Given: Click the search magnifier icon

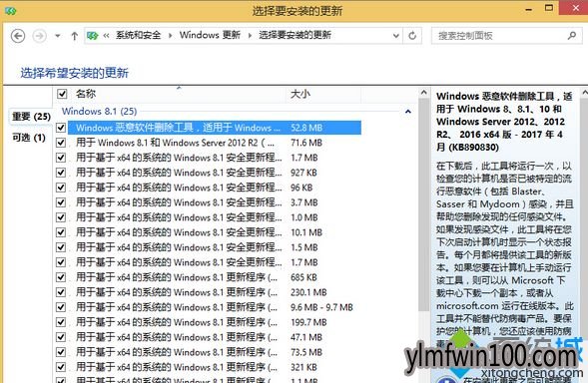Looking at the screenshot, I should pos(571,36).
